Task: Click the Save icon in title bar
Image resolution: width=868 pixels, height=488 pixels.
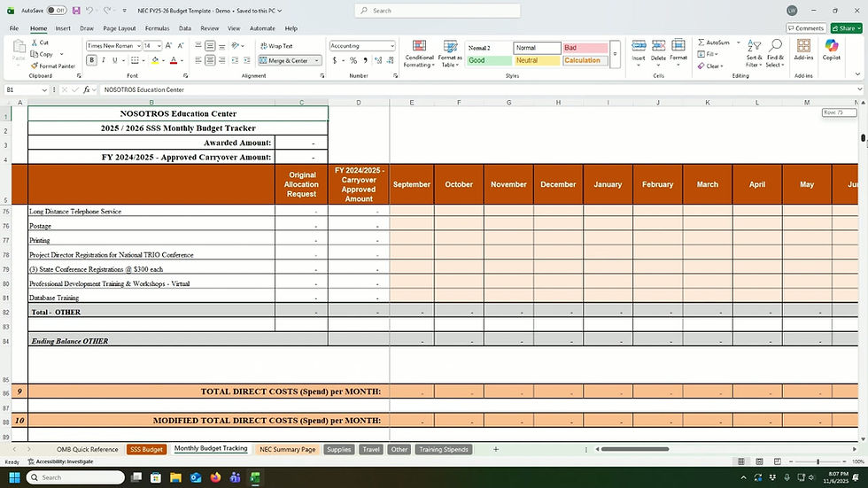Action: point(76,11)
